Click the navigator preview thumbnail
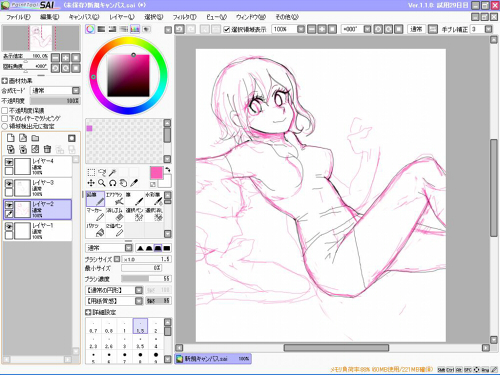 [x=41, y=38]
